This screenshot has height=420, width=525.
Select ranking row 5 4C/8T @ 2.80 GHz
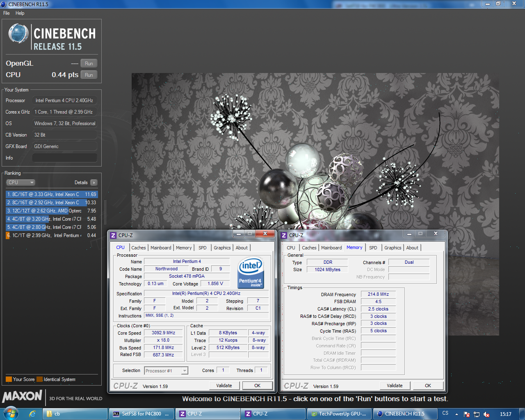(52, 227)
